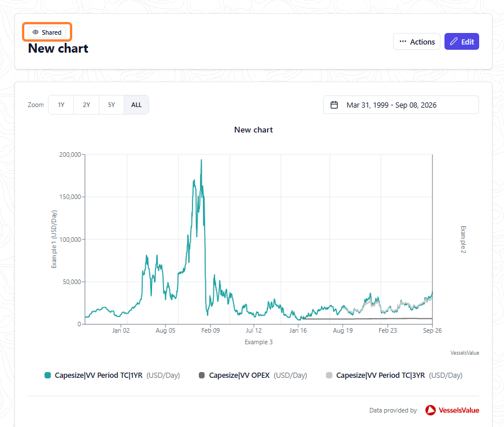Click light gray swatch for TC 3YR legend

[x=329, y=375]
